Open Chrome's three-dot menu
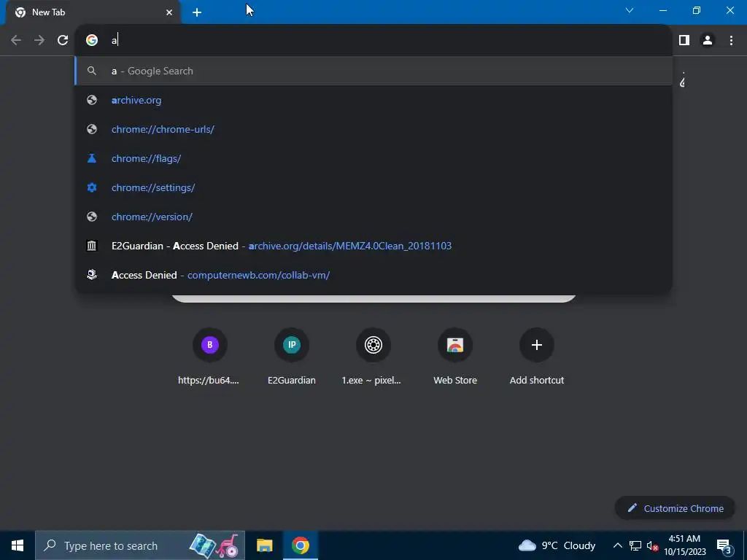 [x=731, y=40]
